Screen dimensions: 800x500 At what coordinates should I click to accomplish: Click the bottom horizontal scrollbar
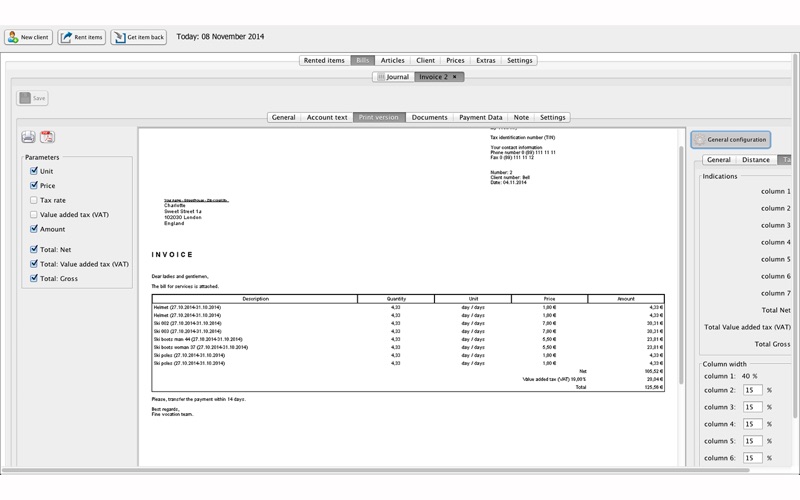click(376, 470)
